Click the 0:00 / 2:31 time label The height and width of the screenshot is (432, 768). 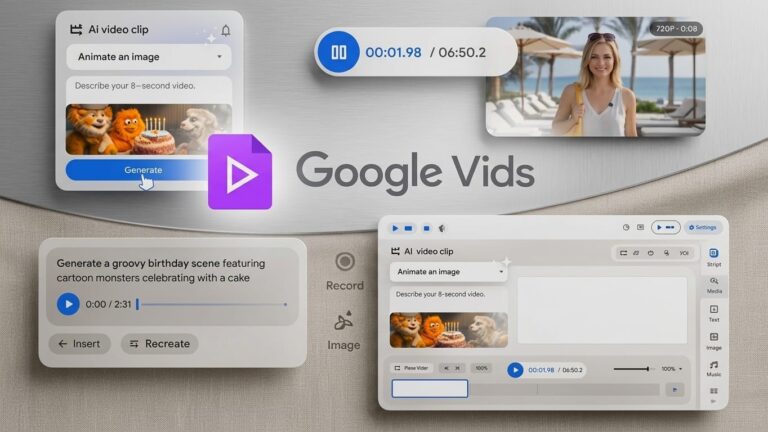point(108,304)
